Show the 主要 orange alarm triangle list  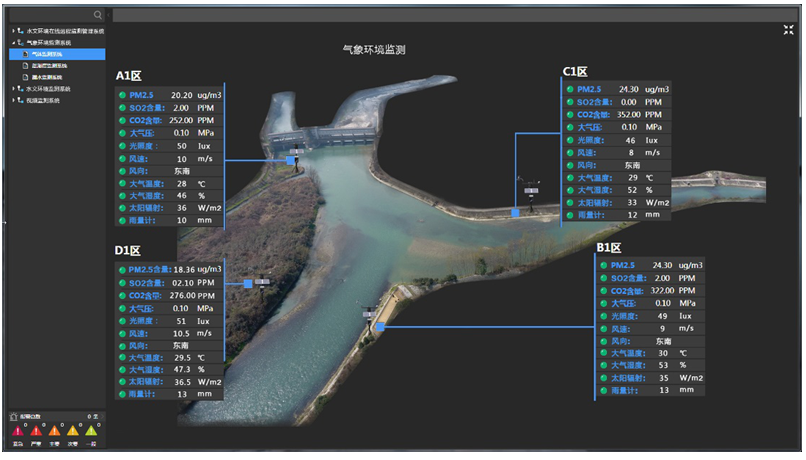[54, 431]
